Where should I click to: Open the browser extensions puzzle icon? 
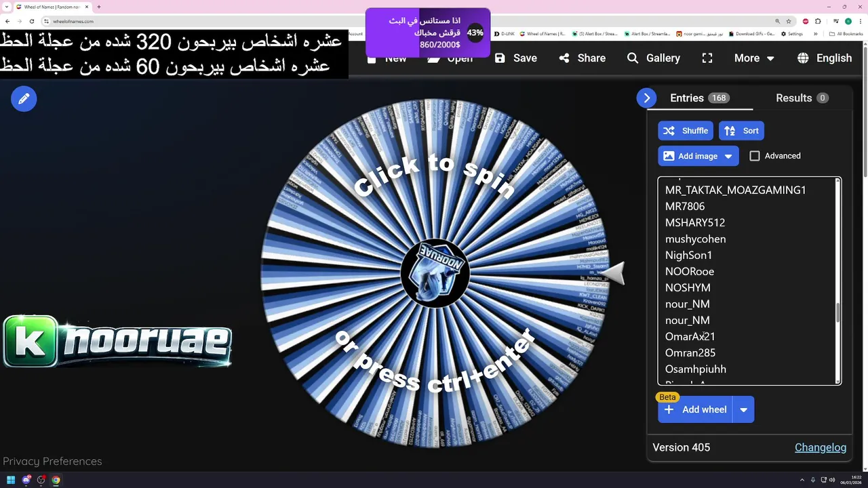tap(818, 21)
